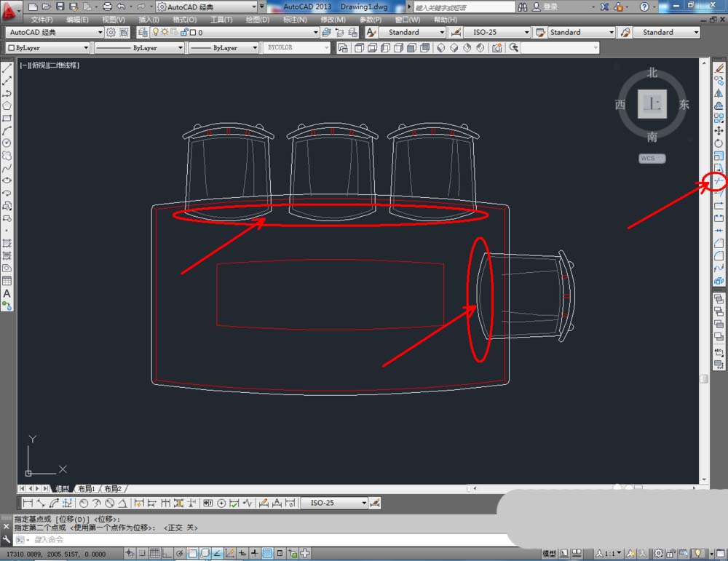The height and width of the screenshot is (561, 728).
Task: Click the WCS button under ViewCube
Action: pyautogui.click(x=652, y=158)
